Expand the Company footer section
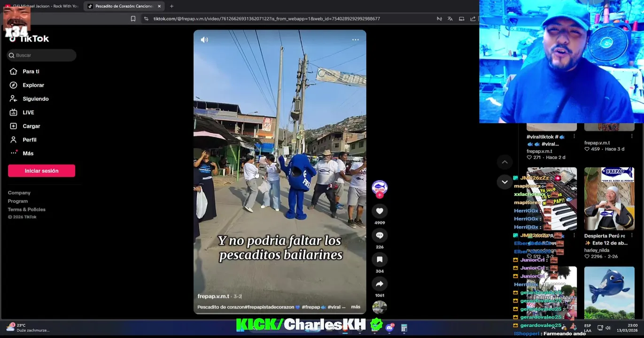This screenshot has height=338, width=644. [19, 193]
